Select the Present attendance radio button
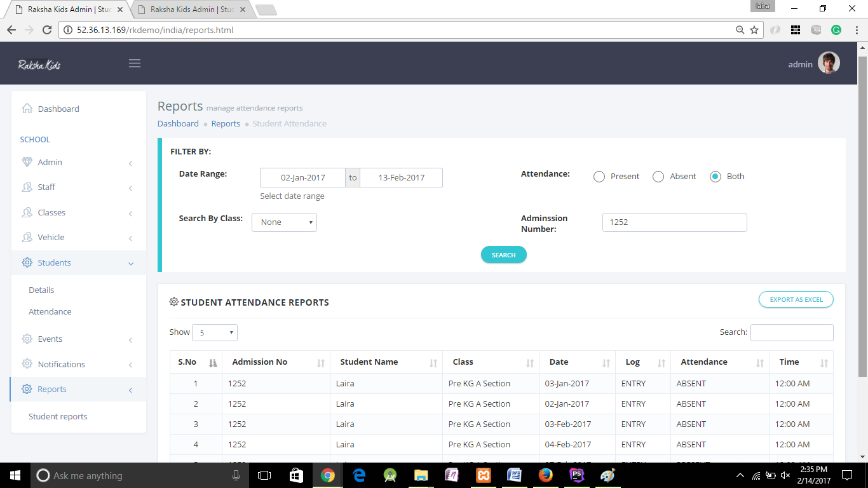The width and height of the screenshot is (868, 488). (599, 177)
